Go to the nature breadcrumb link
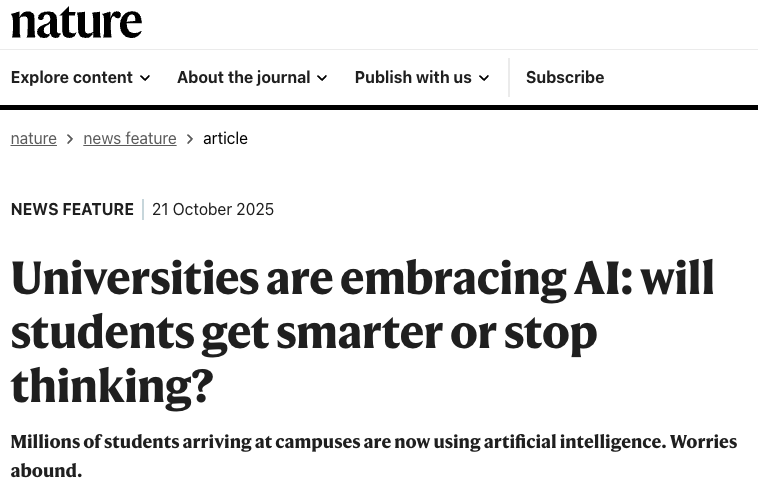 coord(33,138)
